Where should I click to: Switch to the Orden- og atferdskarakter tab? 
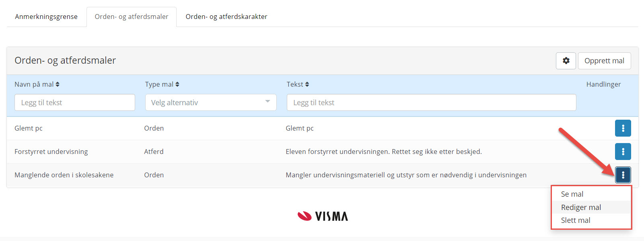pyautogui.click(x=226, y=17)
